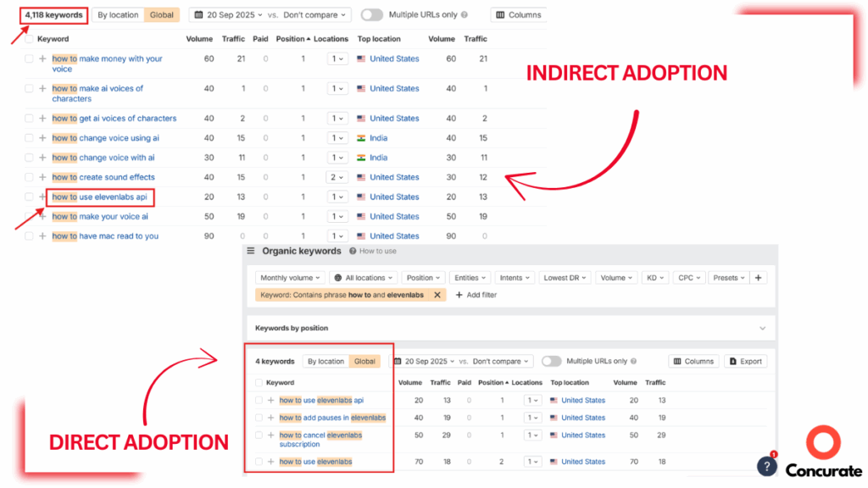Open '20 Sep 2025' date picker in 4,118 keywords bar
The width and height of the screenshot is (868, 488).
point(228,15)
